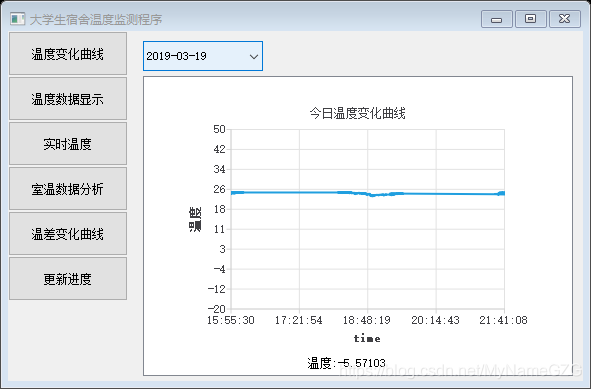Click the chart title 今日温度变化曲线

[x=357, y=113]
